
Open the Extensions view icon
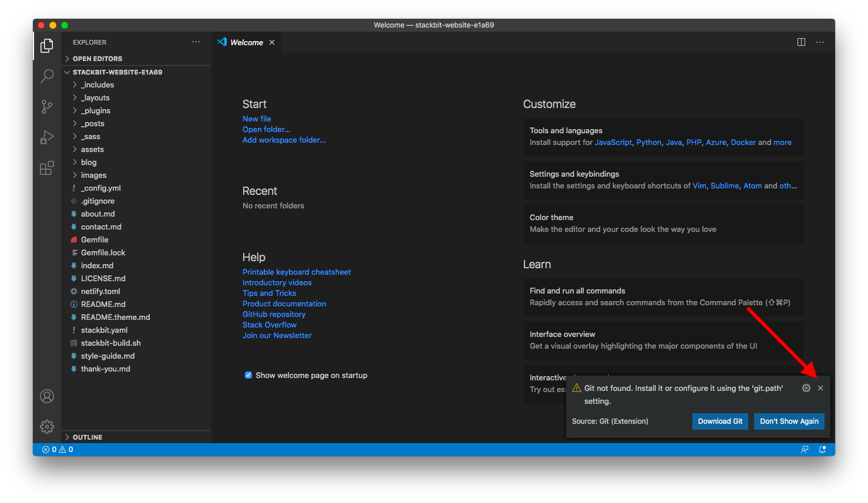[x=47, y=168]
